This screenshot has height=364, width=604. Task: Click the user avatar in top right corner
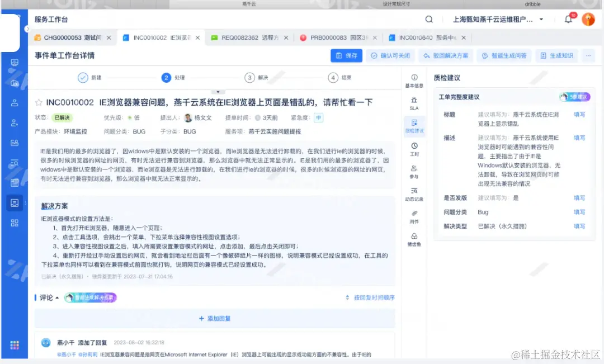[x=588, y=18]
